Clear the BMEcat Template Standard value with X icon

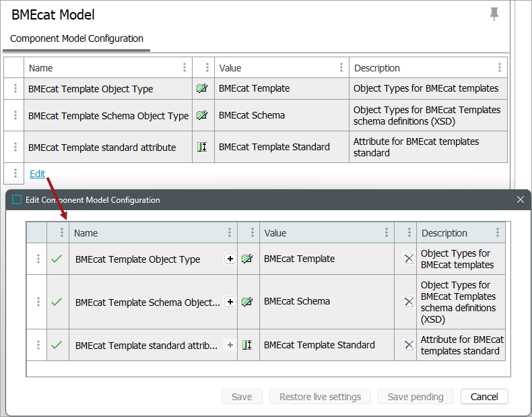(409, 345)
